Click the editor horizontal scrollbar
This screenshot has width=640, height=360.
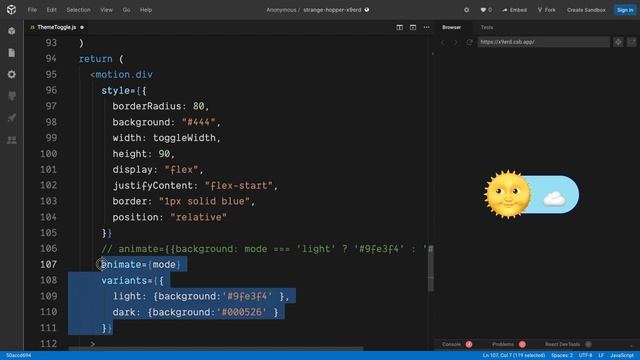tap(216, 349)
